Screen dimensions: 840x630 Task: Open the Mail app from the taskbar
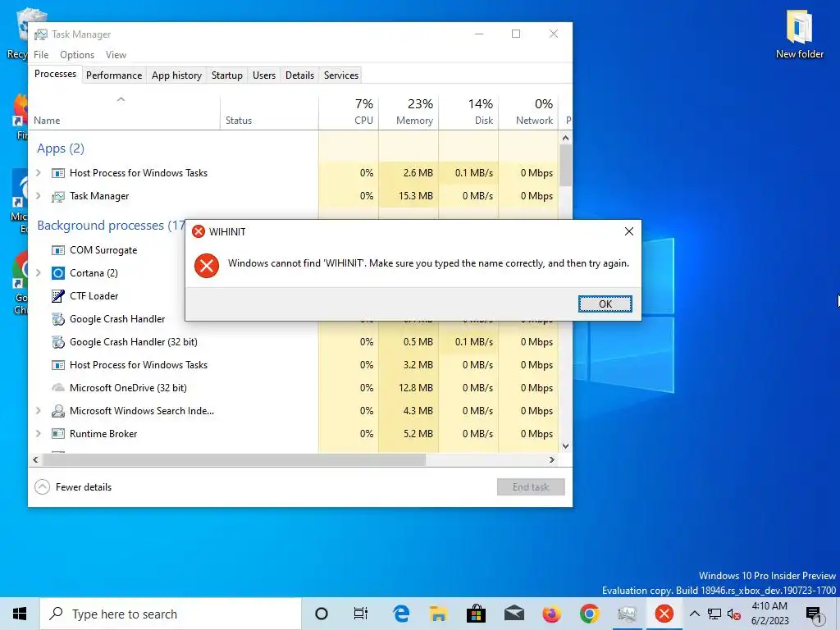(x=514, y=614)
